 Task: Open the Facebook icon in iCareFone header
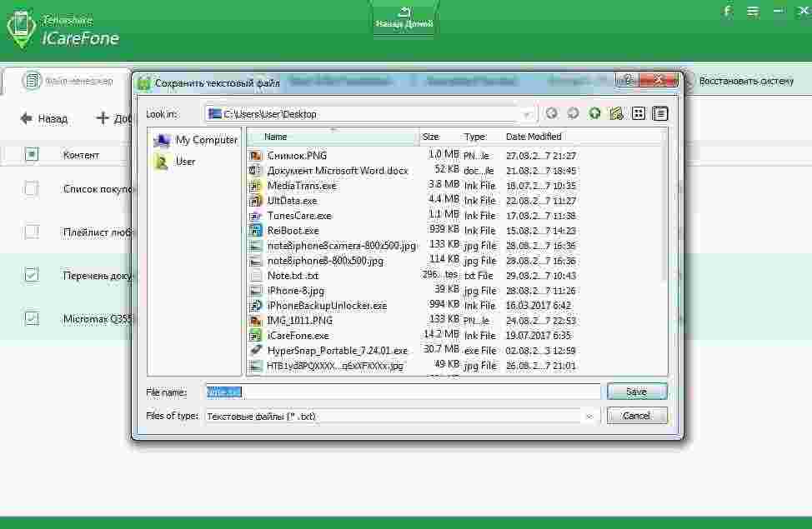click(728, 12)
